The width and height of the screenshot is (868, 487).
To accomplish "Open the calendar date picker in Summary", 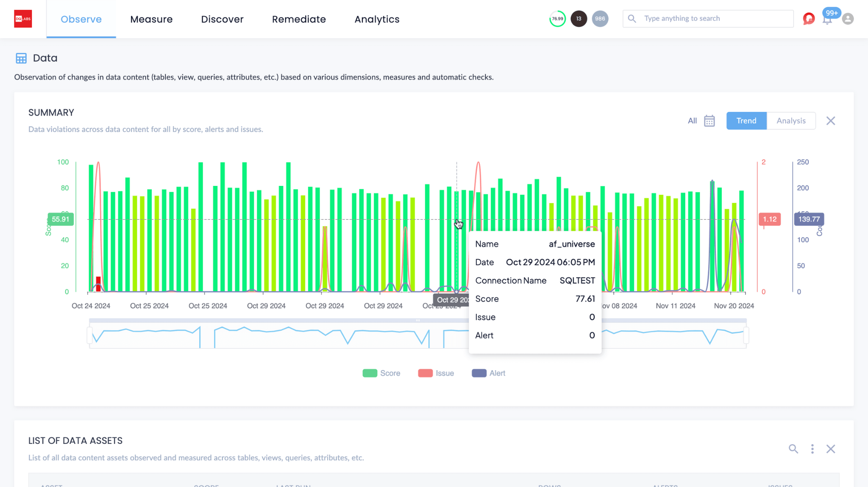I will coord(709,121).
